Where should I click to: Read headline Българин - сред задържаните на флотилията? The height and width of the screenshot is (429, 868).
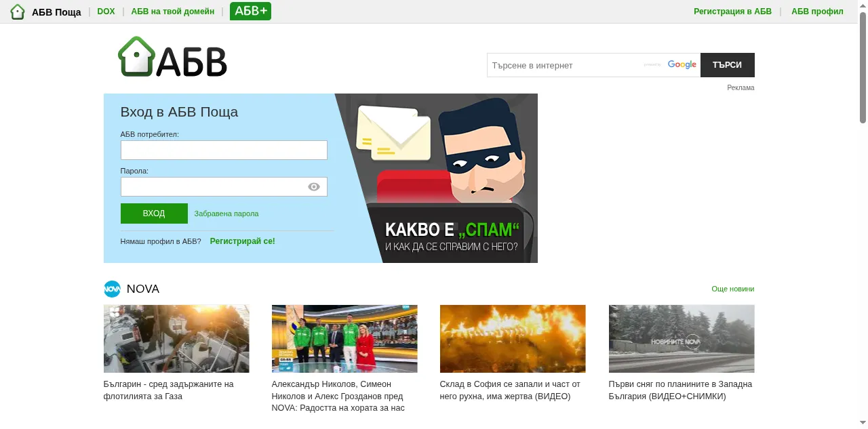tap(168, 390)
